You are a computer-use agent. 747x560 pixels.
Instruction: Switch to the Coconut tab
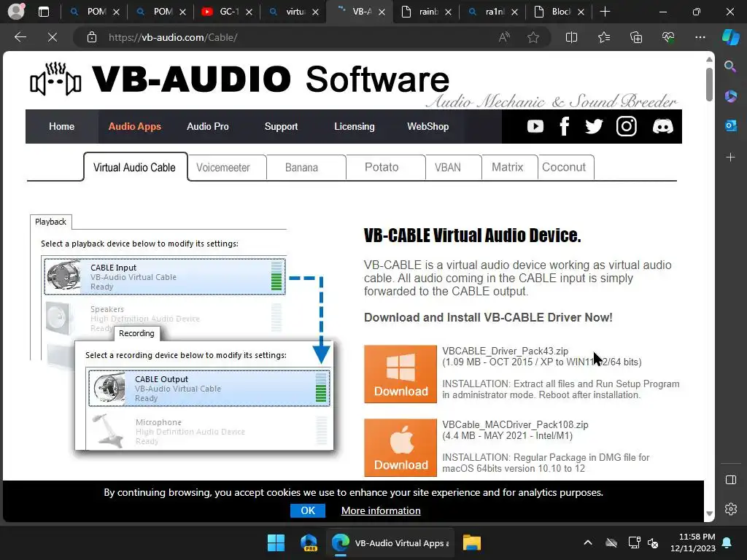pyautogui.click(x=566, y=168)
